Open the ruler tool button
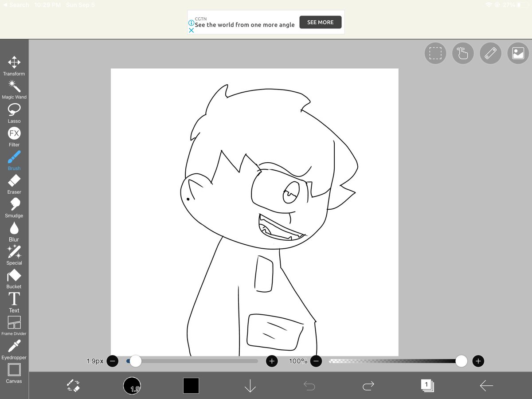Screen dimensions: 532x399 click(490, 53)
